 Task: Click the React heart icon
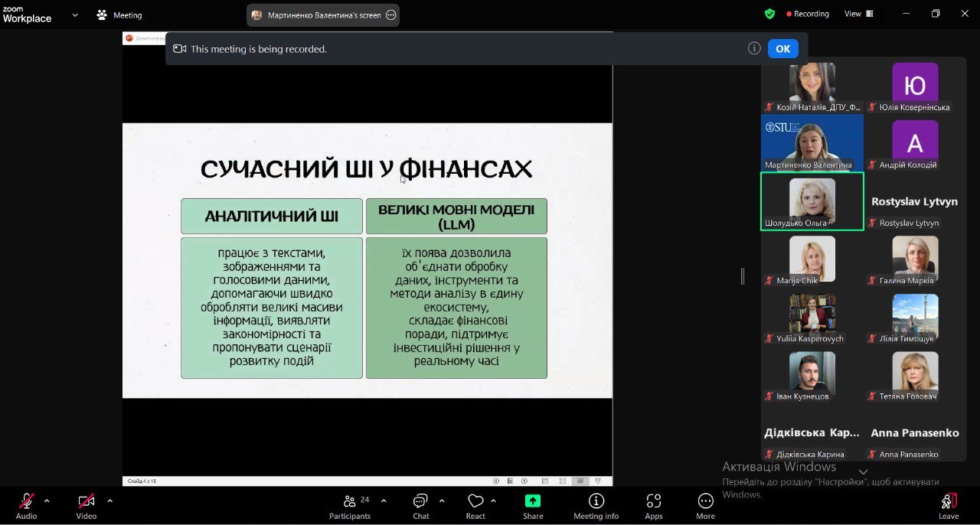point(475,506)
